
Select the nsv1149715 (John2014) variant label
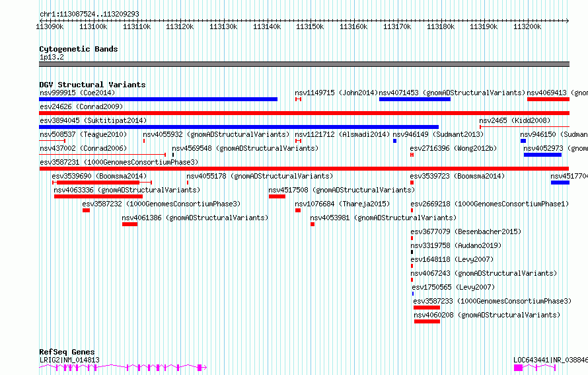pyautogui.click(x=336, y=93)
